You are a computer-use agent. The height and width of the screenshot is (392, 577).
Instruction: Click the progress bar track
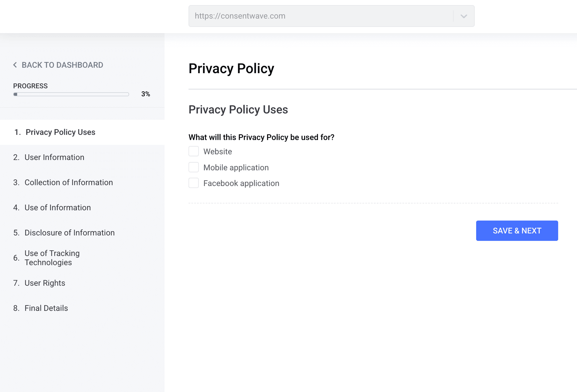point(71,94)
